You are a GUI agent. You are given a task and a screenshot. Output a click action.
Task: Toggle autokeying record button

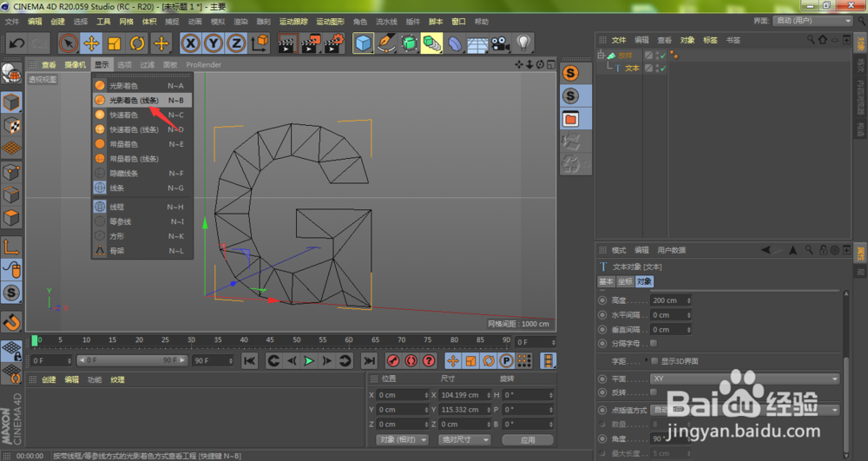pyautogui.click(x=411, y=361)
